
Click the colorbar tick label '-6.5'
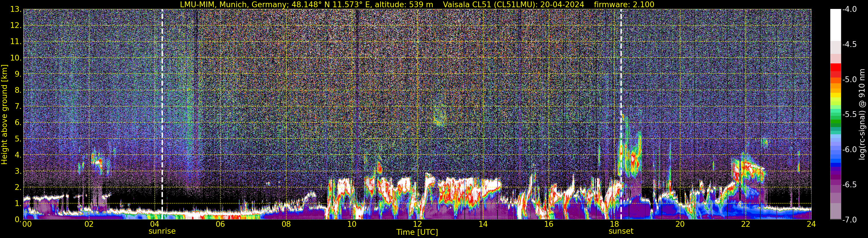pyautogui.click(x=849, y=185)
